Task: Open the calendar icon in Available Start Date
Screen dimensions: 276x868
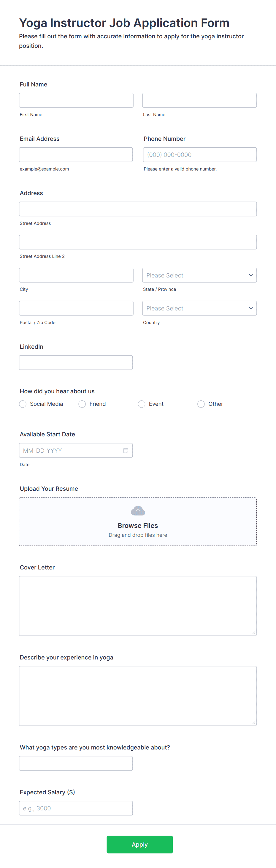Action: click(126, 450)
